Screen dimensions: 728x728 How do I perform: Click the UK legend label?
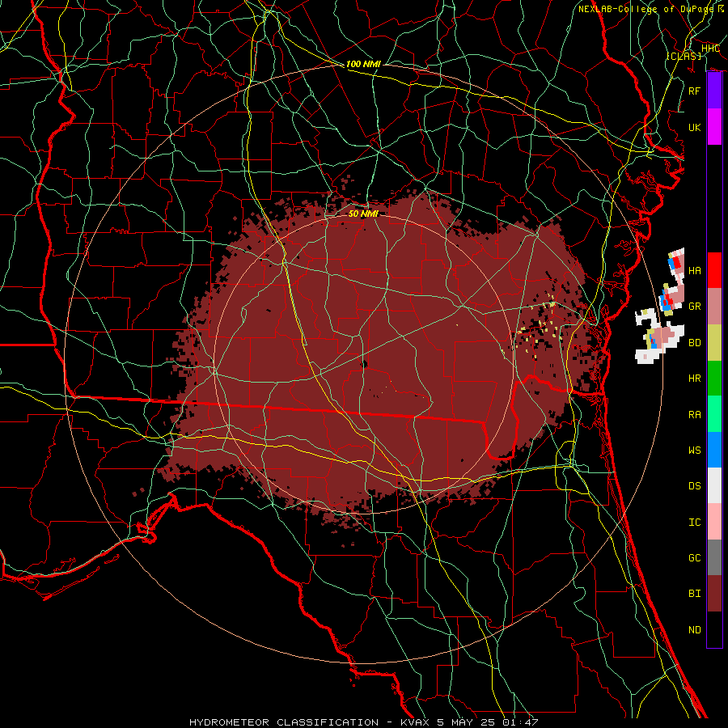point(695,127)
